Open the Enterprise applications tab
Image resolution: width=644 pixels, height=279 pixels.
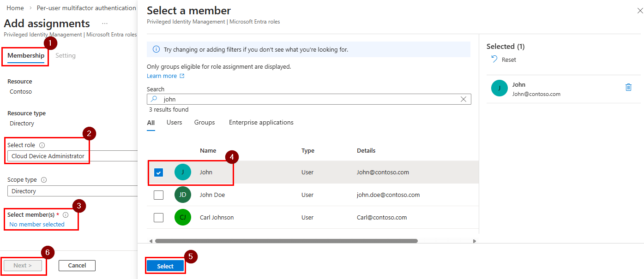(x=261, y=122)
